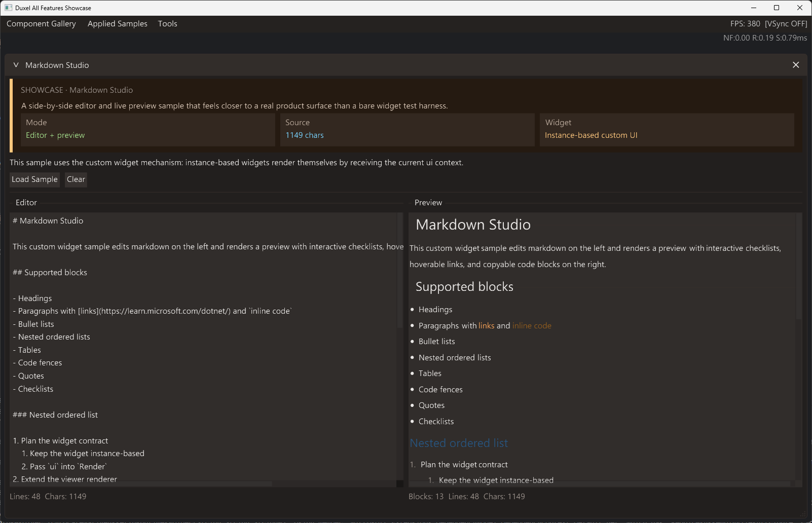Open the Tools menu
This screenshot has width=812, height=523.
coord(167,24)
